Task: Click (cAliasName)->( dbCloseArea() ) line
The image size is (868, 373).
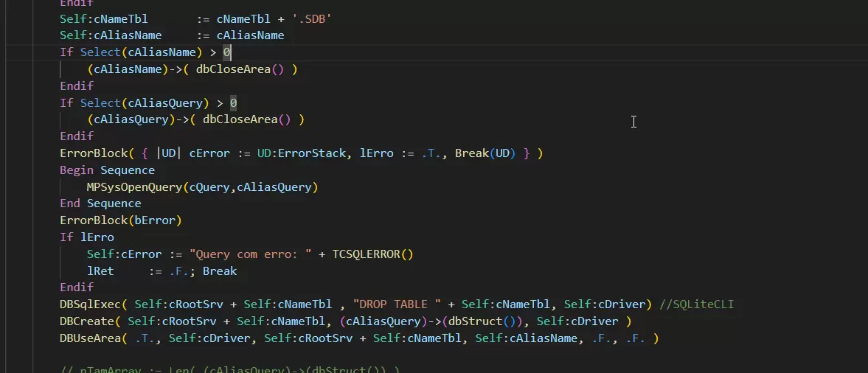Action: tap(192, 69)
